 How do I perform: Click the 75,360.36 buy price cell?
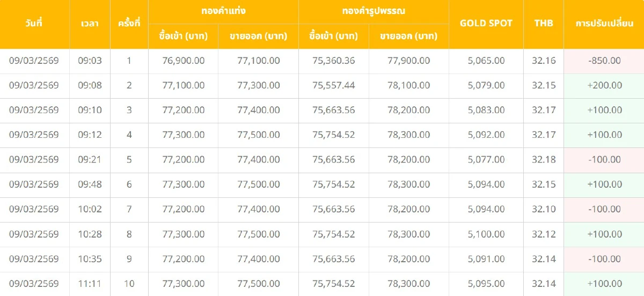[333, 61]
